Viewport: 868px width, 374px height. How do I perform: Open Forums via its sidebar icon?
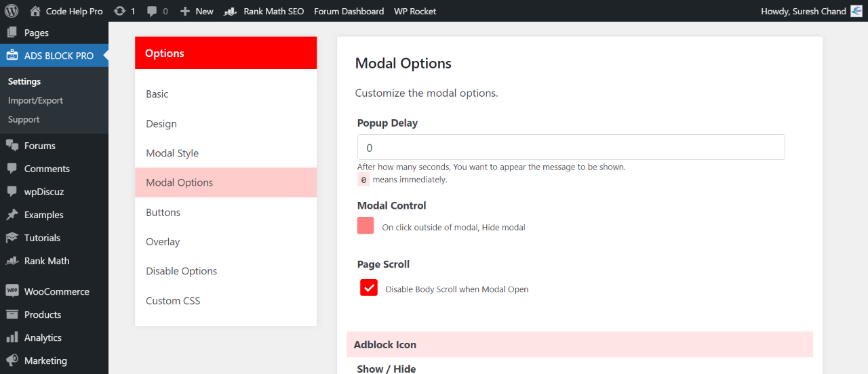tap(12, 146)
